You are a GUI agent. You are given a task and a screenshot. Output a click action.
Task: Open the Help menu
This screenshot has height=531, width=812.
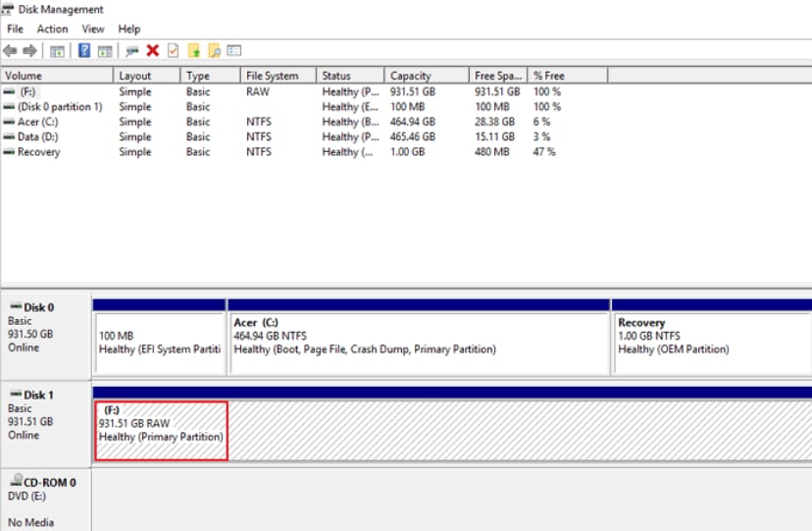click(128, 29)
